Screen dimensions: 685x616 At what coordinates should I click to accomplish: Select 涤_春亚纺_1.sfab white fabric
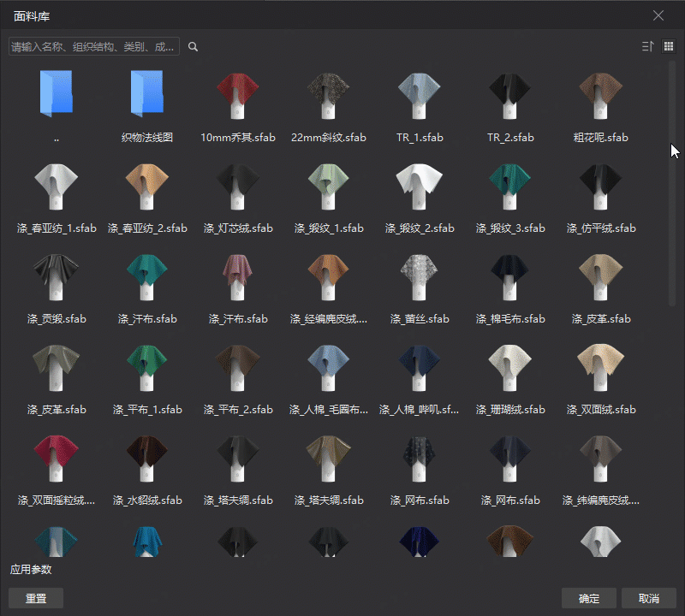pyautogui.click(x=57, y=187)
